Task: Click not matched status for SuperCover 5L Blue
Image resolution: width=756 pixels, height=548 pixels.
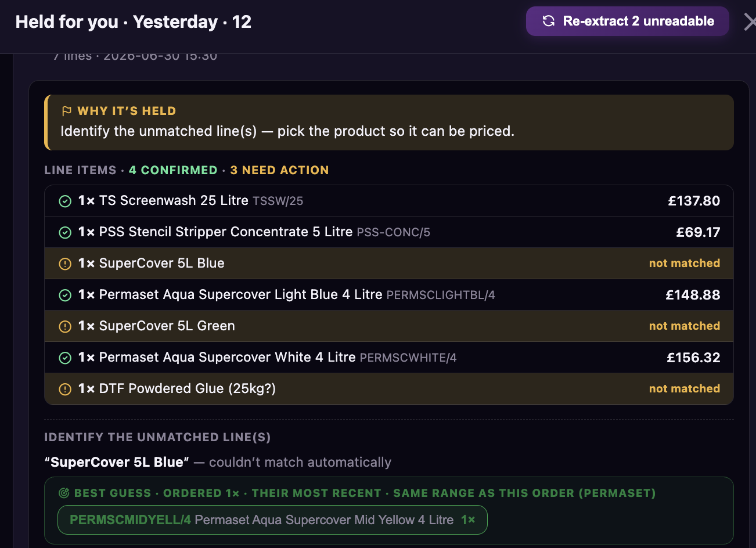Action: pyautogui.click(x=685, y=263)
